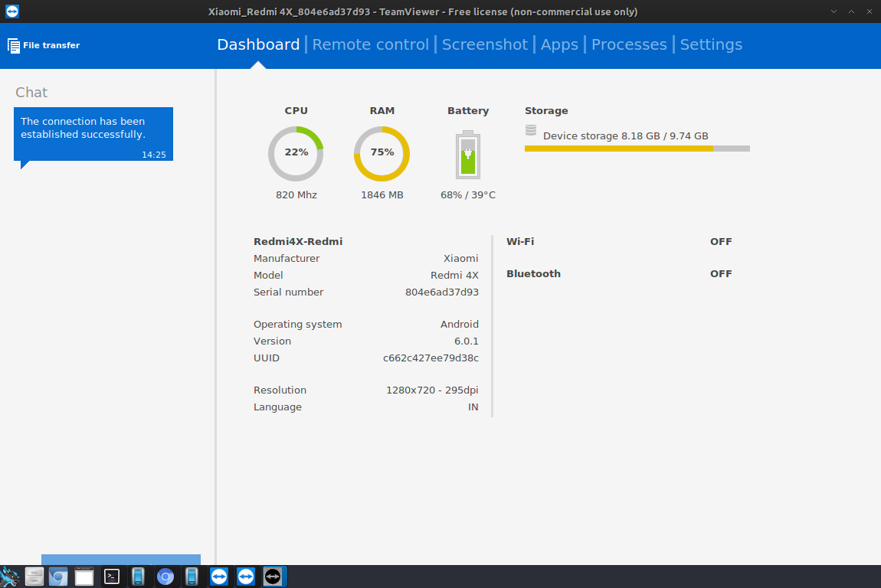Screen dimensions: 881x588
Task: Open the dragon start menu in taskbar
Action: [9, 577]
